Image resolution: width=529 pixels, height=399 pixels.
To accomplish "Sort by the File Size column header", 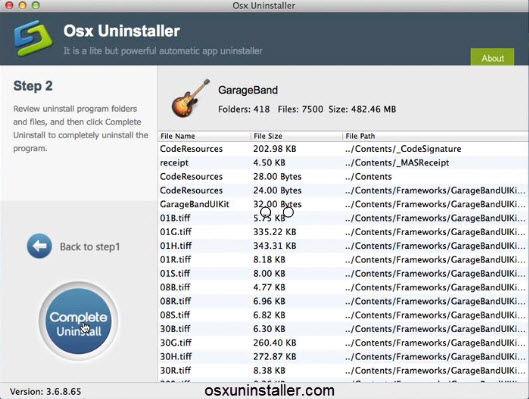I will click(x=296, y=136).
